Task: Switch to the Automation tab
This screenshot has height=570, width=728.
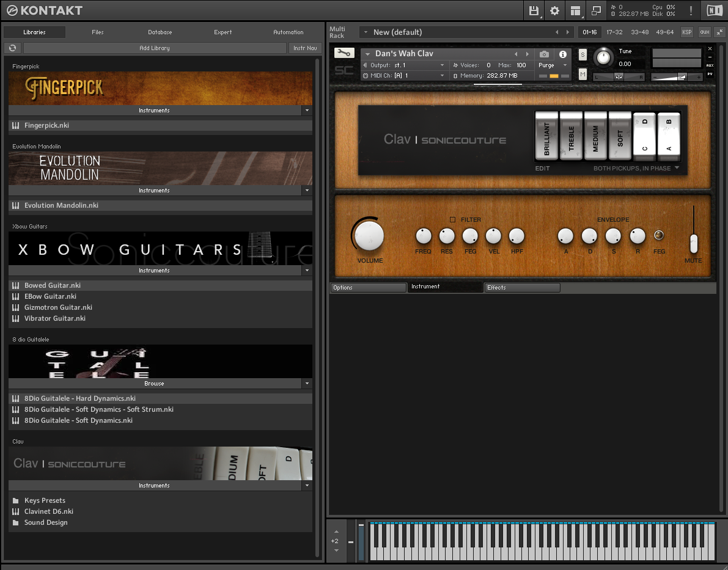Action: point(289,32)
